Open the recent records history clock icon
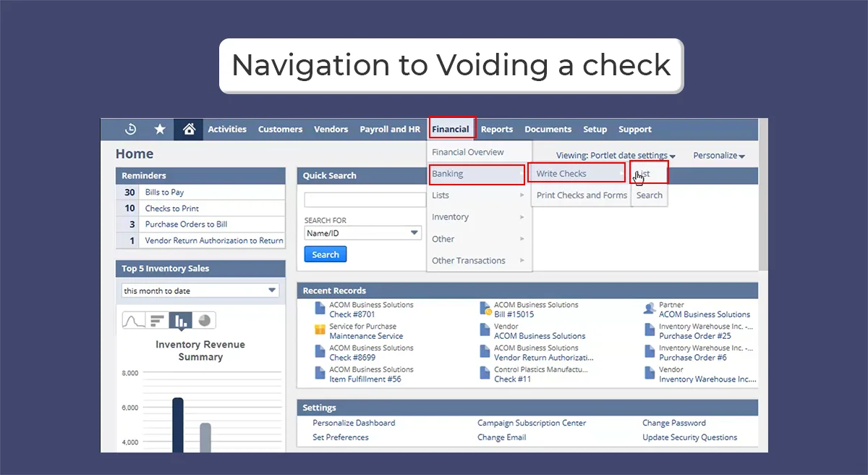Viewport: 868px width, 475px height. point(131,129)
